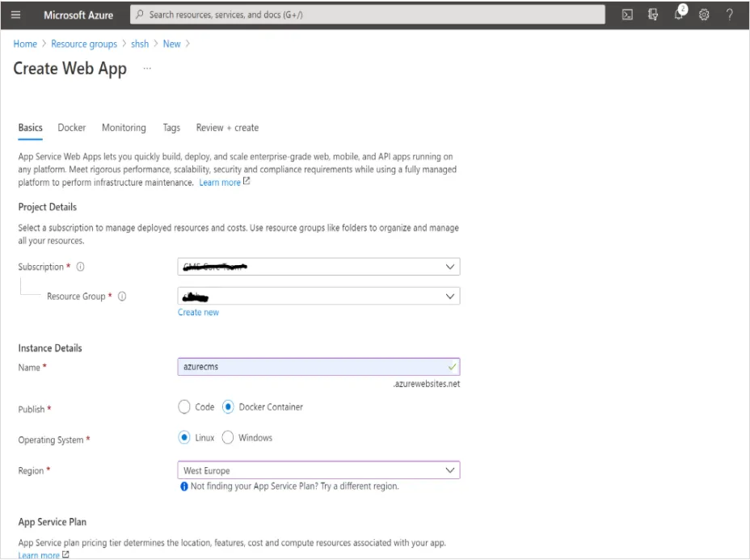750x560 pixels.
Task: Open portal Settings gear
Action: point(704,15)
